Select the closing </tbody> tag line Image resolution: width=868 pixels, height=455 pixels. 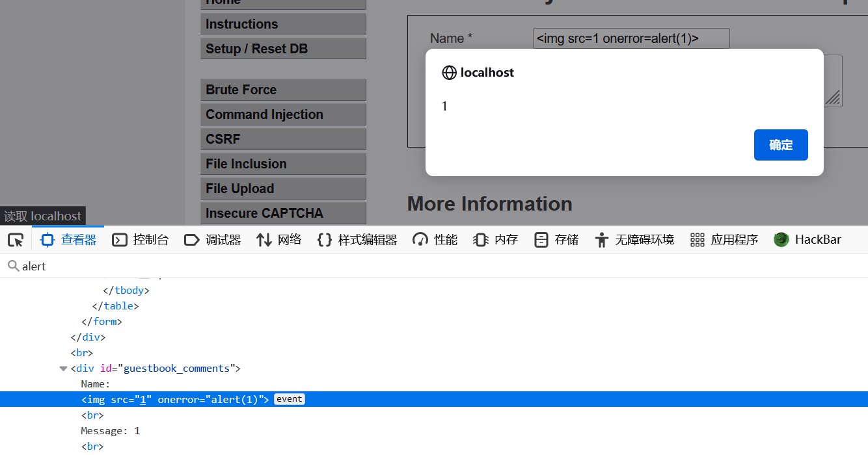[x=126, y=291]
